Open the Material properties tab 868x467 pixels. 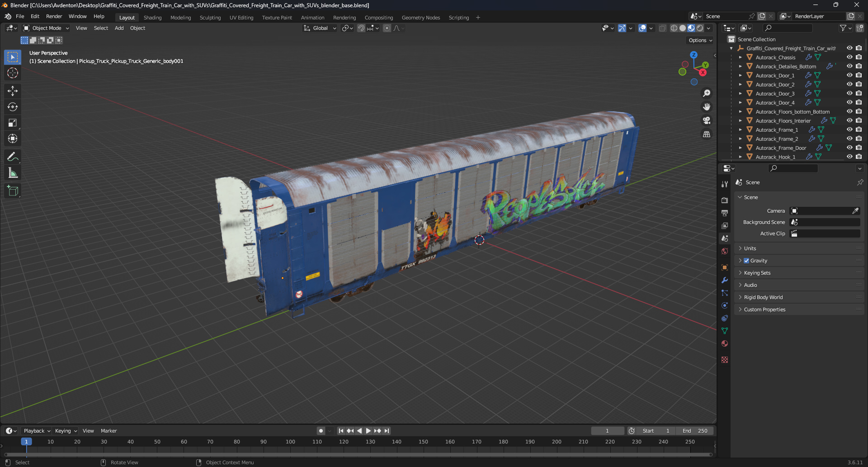click(x=725, y=343)
